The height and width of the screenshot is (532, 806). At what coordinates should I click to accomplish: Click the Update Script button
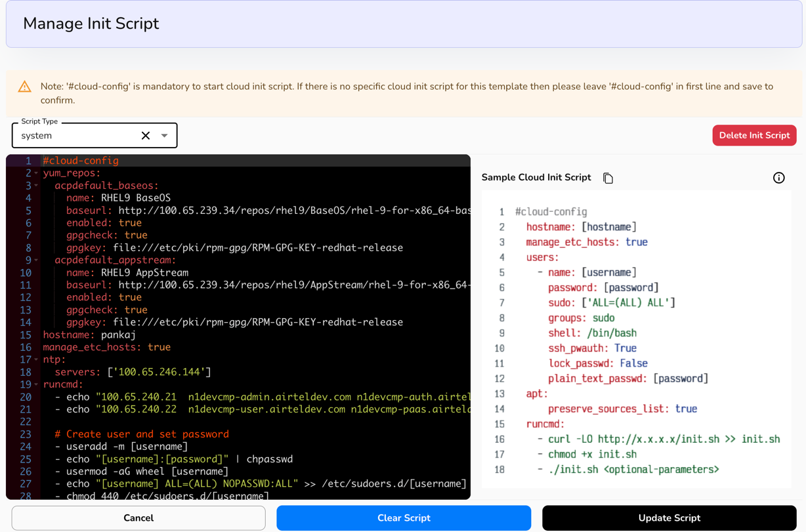click(669, 518)
